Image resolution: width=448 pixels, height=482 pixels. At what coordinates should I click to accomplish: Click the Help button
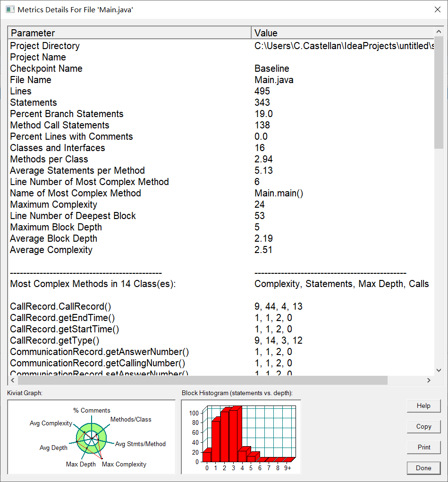[423, 406]
